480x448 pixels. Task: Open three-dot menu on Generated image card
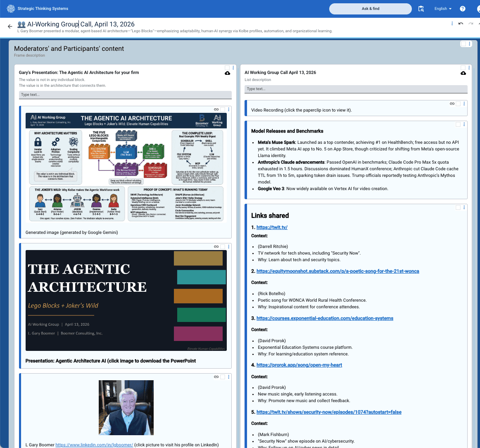[x=229, y=110]
